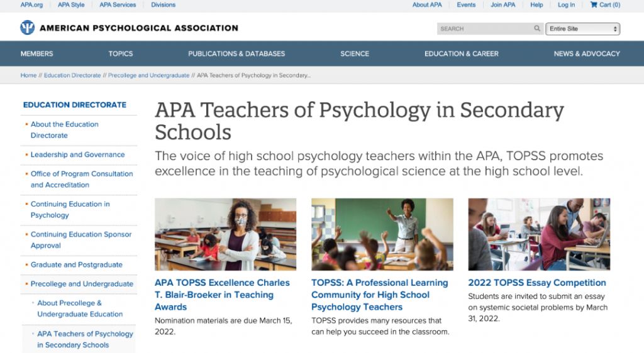
Task: Expand Precollege and Undergraduate sidebar section
Action: [82, 284]
